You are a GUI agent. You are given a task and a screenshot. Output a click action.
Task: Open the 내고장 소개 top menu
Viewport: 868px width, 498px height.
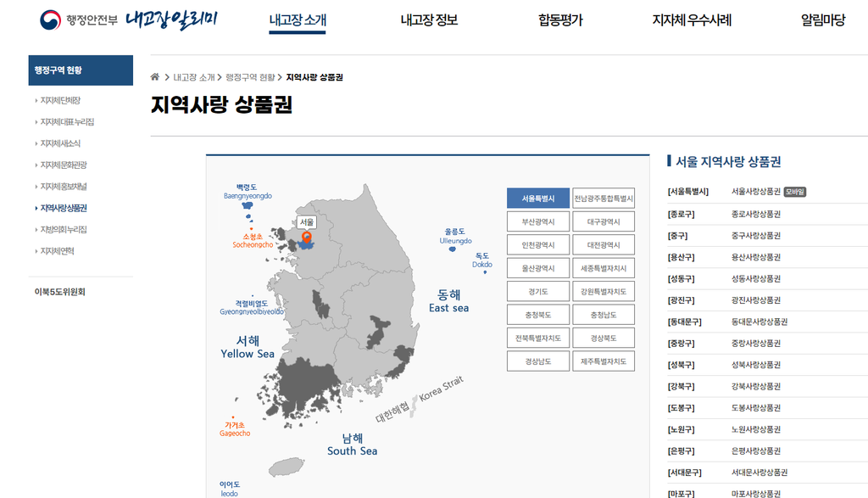coord(298,20)
